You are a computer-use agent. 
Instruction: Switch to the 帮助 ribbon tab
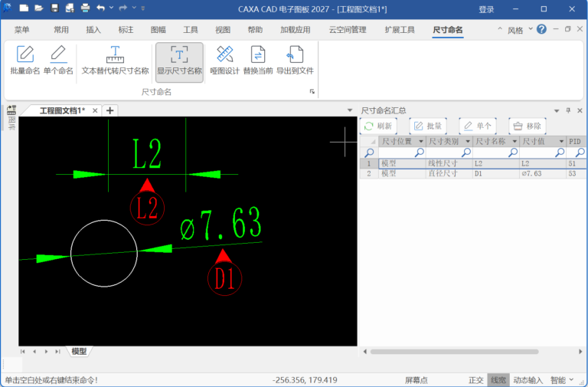click(x=255, y=30)
